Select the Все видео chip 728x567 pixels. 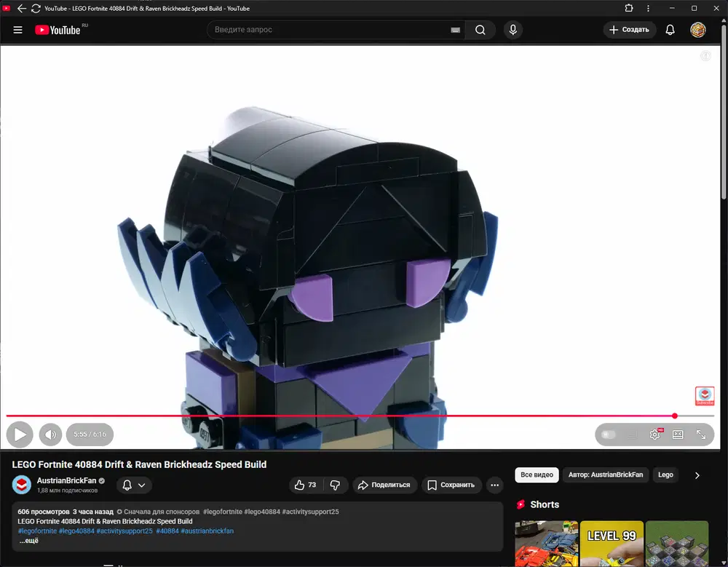coord(537,475)
